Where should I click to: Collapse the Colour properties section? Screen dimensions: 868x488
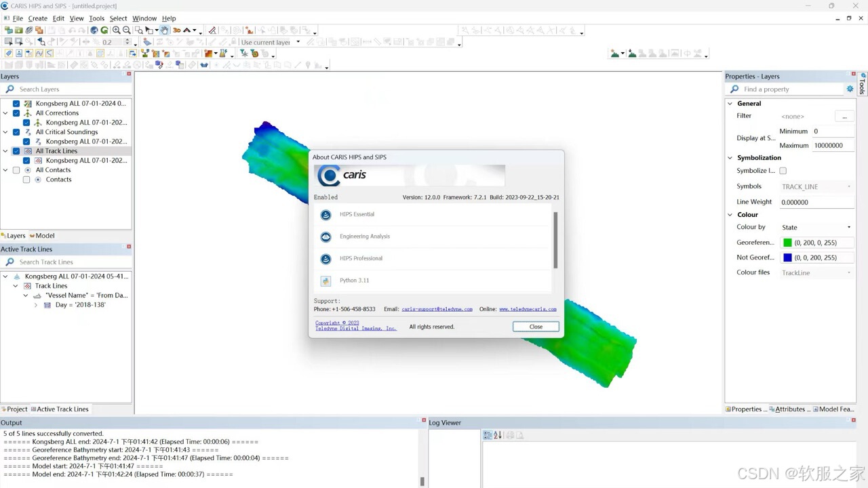coord(730,215)
